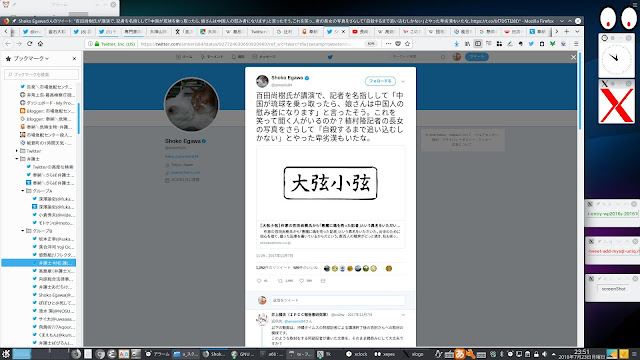This screenshot has height=360, width=640.
Task: Click the 返信をツイート reply field
Action: click(338, 300)
